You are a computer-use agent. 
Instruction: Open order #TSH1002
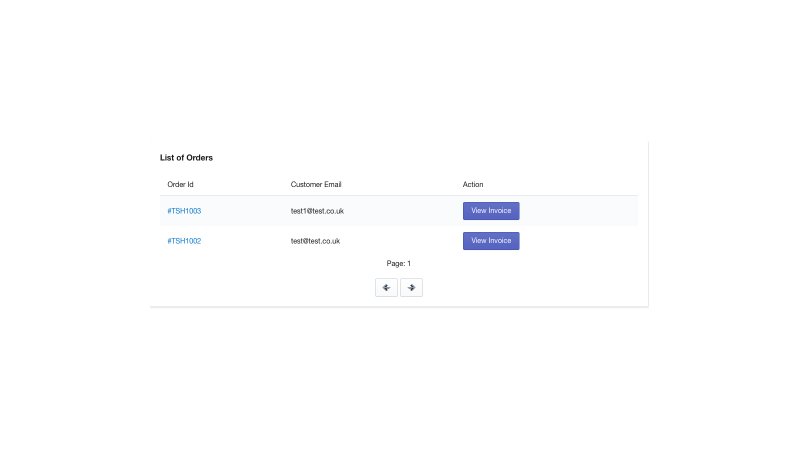coord(184,241)
